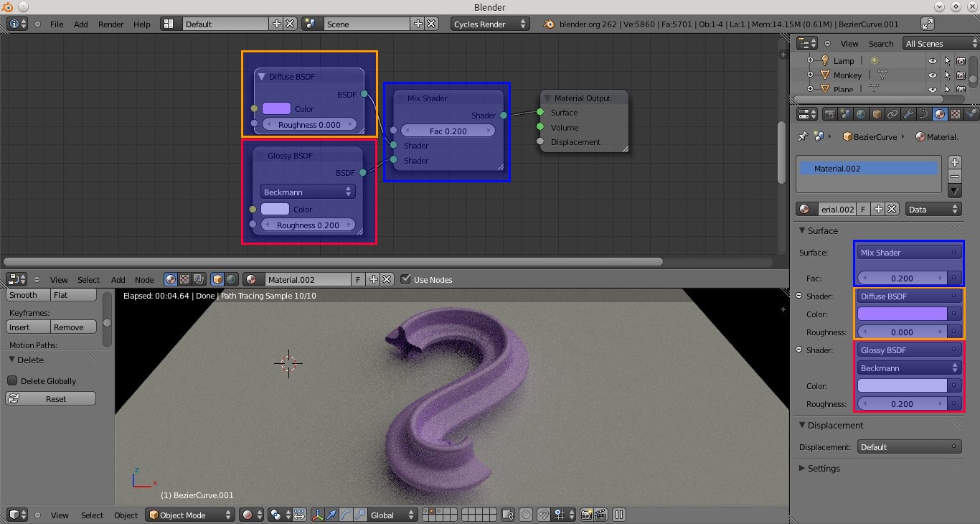
Task: Open the Help menu
Action: (142, 24)
